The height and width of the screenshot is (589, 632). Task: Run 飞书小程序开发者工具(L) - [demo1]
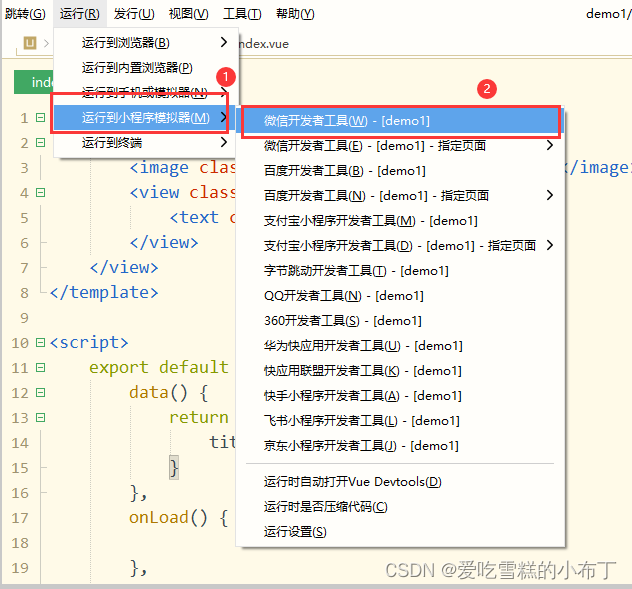pos(401,420)
